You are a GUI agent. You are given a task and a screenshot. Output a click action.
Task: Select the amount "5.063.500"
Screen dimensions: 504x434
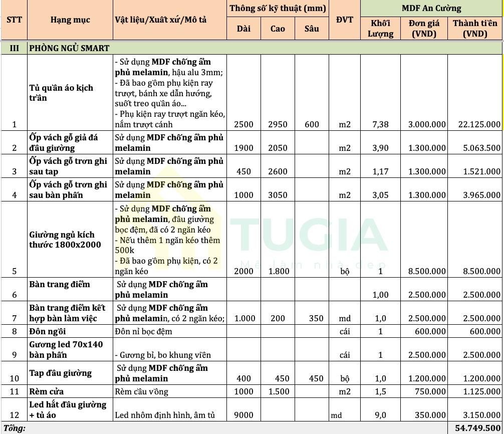481,148
